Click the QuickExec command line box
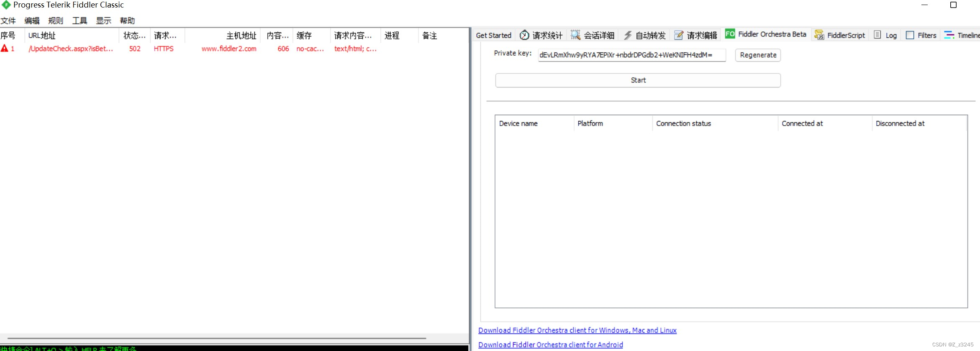Viewport: 980px width, 351px height. coord(234,348)
